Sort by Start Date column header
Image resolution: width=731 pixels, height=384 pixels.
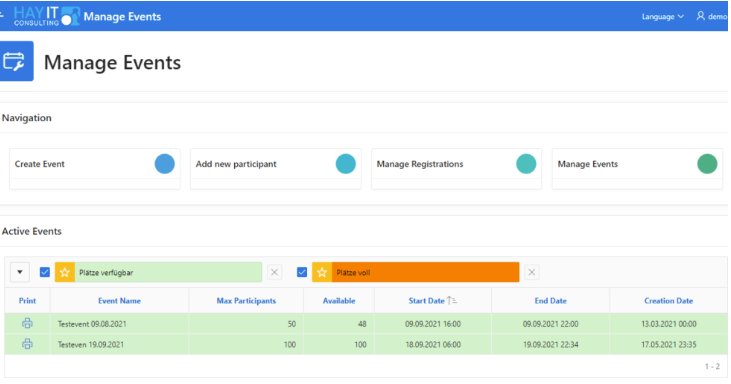pyautogui.click(x=427, y=301)
